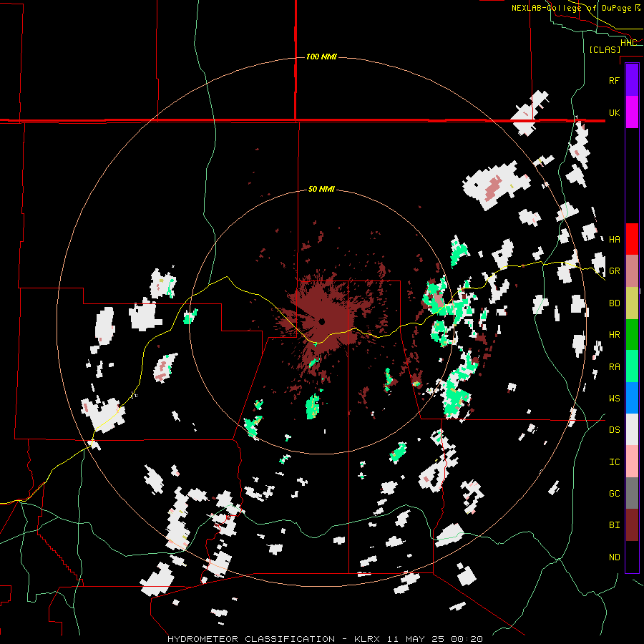The image size is (644, 644).
Task: Click the BI legend label
Action: click(614, 525)
